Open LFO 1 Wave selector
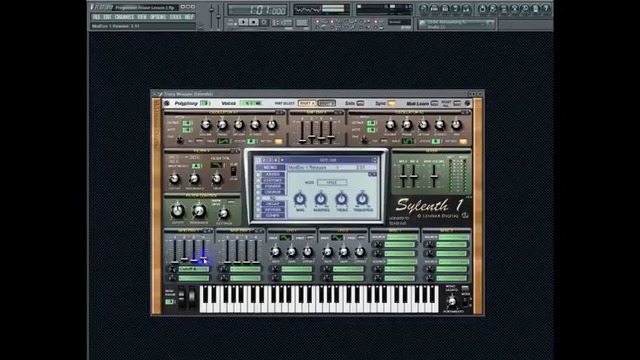 coord(286,238)
